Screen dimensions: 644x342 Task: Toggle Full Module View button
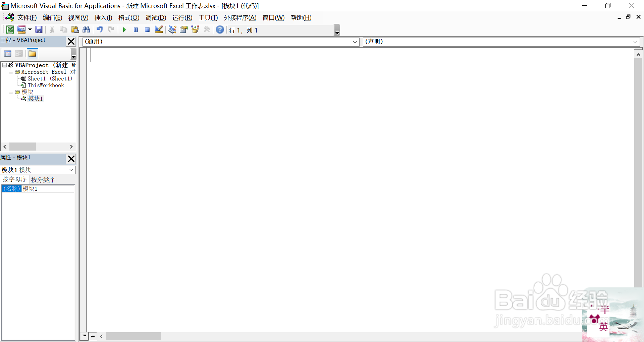click(x=93, y=336)
